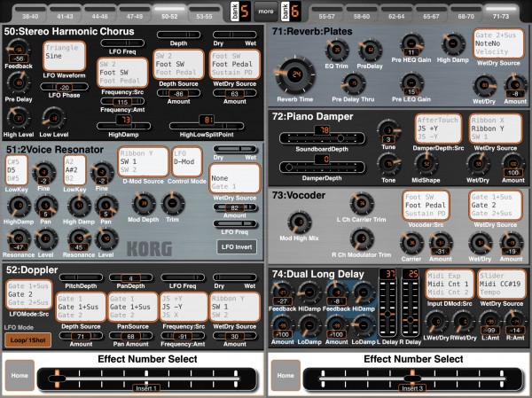532x398 pixels.
Task: Click the Tune knob in Piano Damper
Action: tap(388, 132)
